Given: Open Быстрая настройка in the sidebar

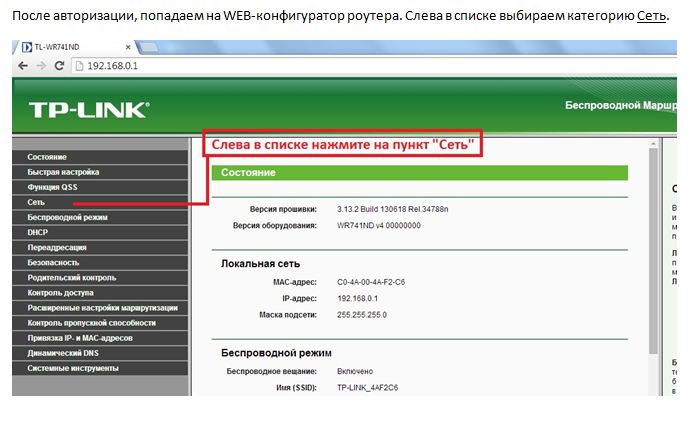Looking at the screenshot, I should [x=63, y=172].
